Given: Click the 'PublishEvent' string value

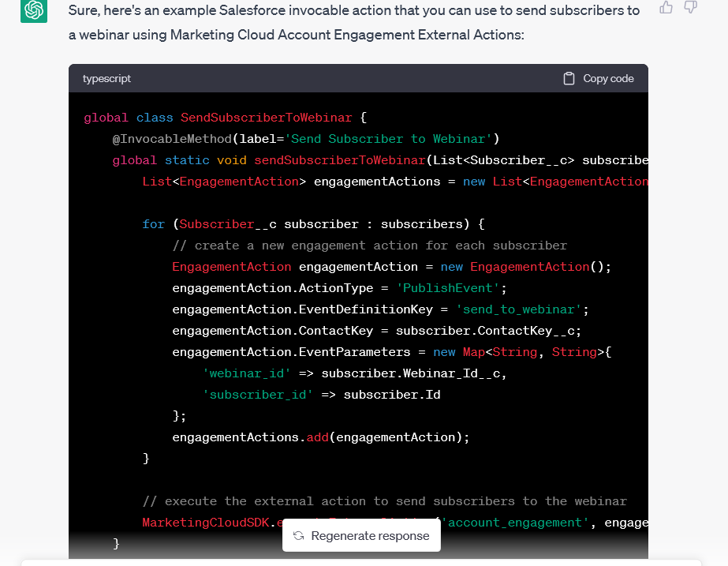Looking at the screenshot, I should coord(447,288).
